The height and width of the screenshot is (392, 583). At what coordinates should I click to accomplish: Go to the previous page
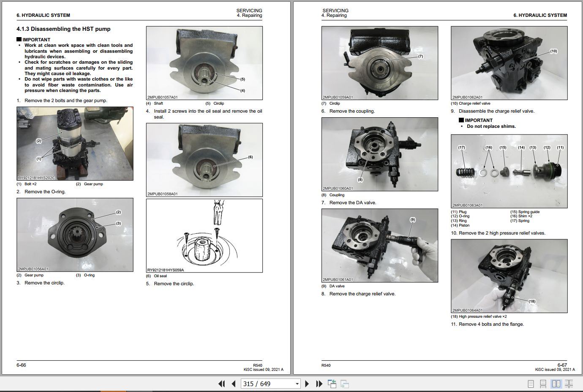(x=233, y=384)
